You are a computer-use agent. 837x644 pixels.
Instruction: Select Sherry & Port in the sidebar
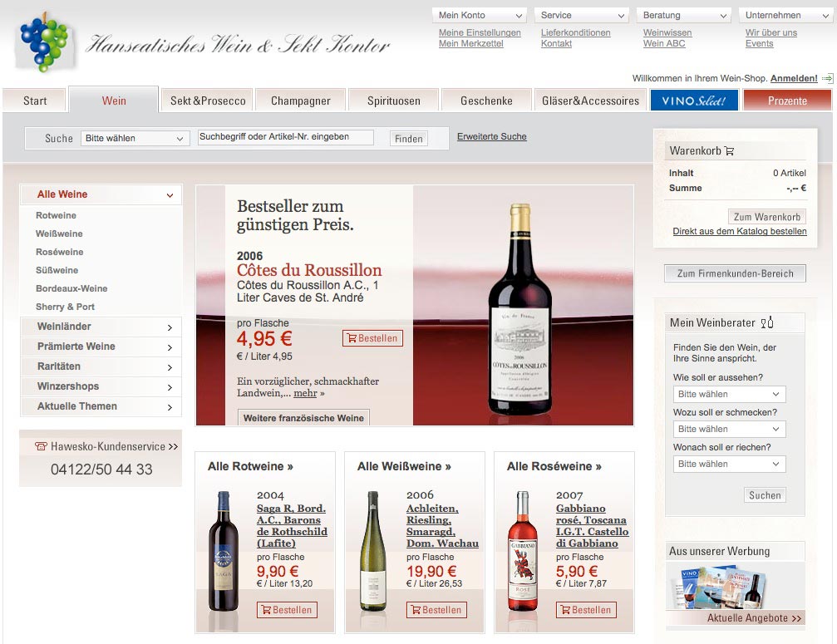pyautogui.click(x=65, y=307)
